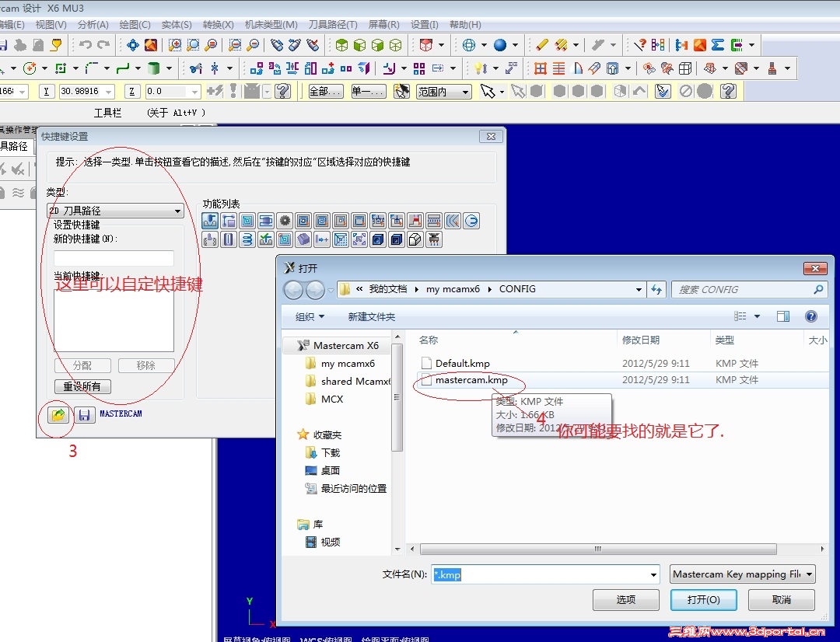Click the open key-map folder icon
The height and width of the screenshot is (642, 840).
point(58,414)
